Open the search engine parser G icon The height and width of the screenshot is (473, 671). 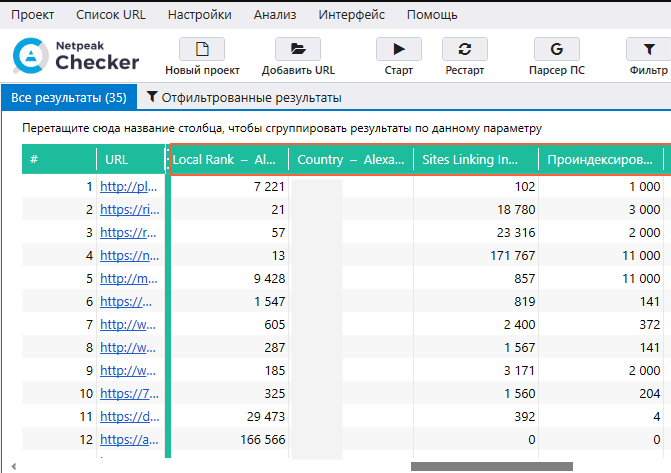click(x=556, y=49)
